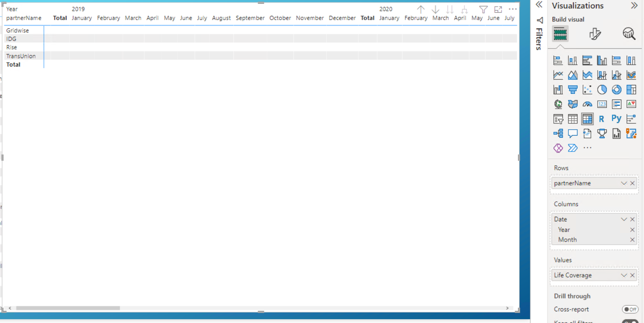The image size is (644, 323).
Task: Select the R script visual
Action: click(602, 119)
